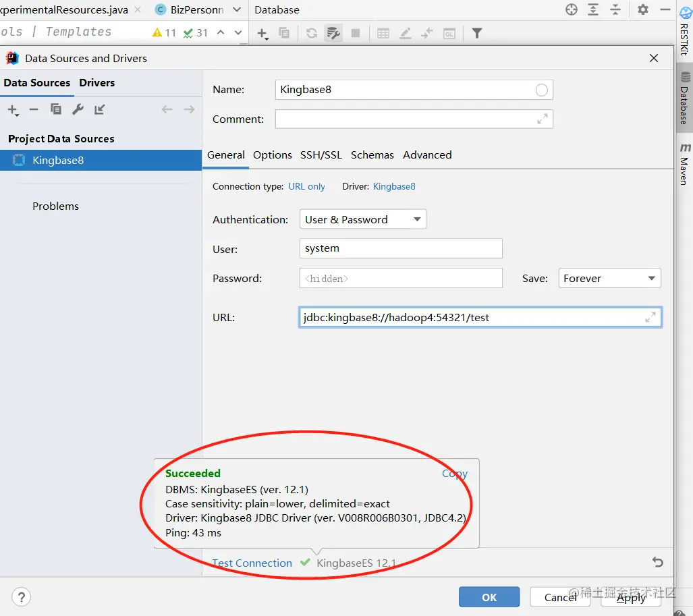Click the Test Connection link
The image size is (693, 616).
point(252,563)
